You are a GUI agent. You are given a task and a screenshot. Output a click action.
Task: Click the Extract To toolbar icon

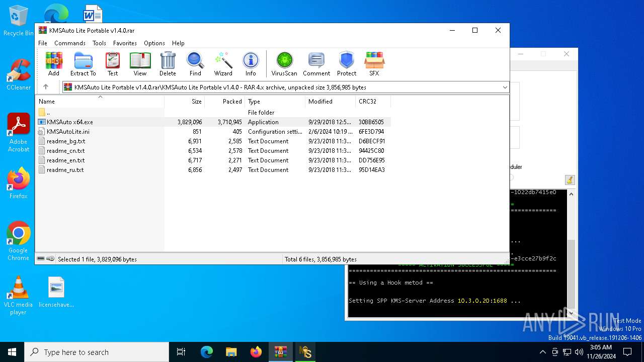pos(83,64)
